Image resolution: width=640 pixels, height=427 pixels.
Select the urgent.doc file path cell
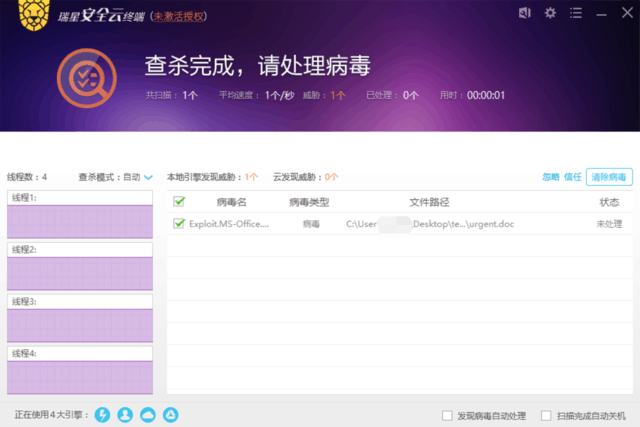tap(430, 224)
